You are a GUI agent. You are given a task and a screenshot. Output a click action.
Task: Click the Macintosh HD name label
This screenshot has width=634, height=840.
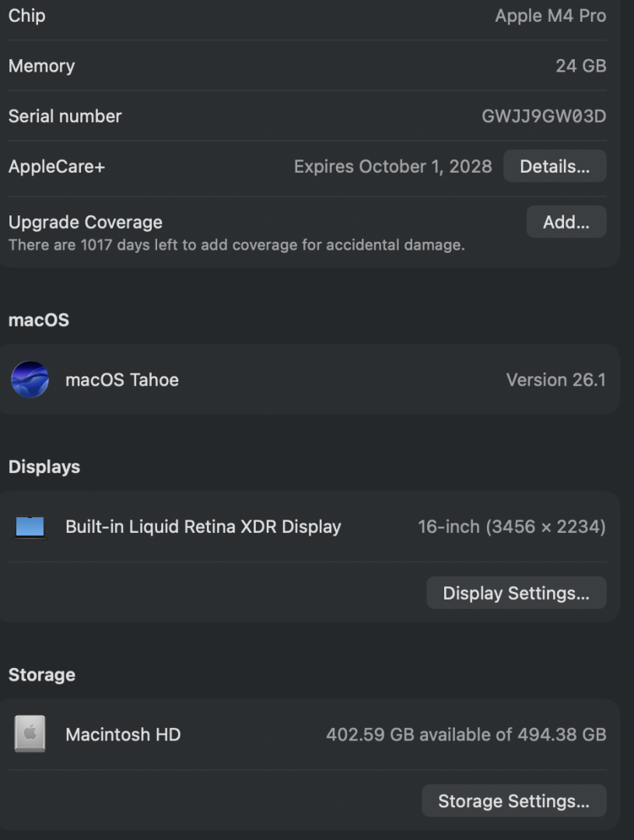click(123, 734)
